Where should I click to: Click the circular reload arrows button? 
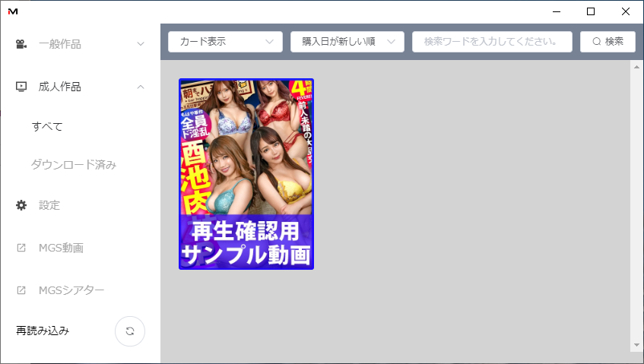click(130, 331)
